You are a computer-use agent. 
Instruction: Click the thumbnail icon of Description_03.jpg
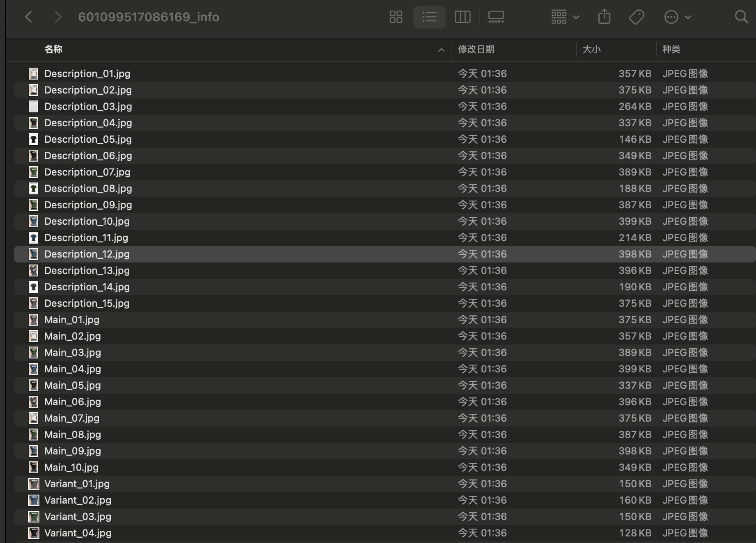(33, 106)
